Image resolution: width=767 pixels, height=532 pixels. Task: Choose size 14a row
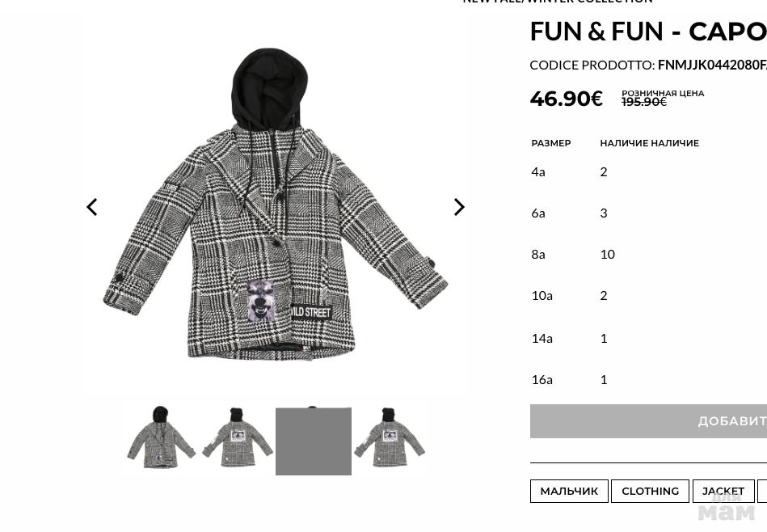[x=649, y=338]
